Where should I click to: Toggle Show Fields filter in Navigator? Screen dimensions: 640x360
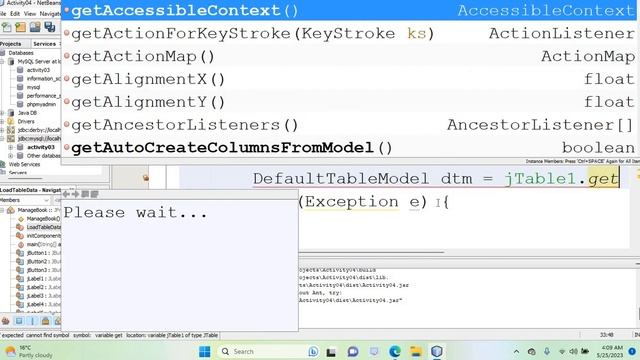coord(19,321)
